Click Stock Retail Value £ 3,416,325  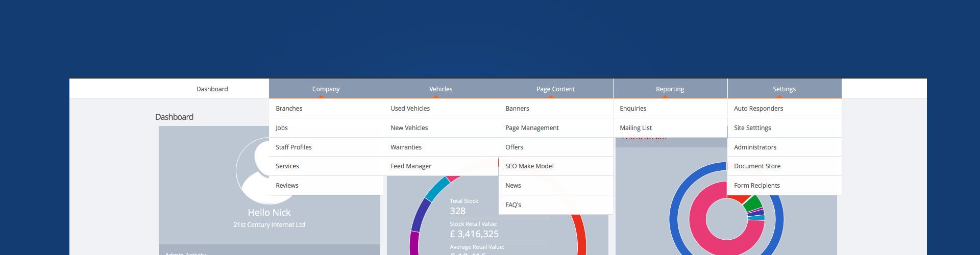pyautogui.click(x=474, y=234)
